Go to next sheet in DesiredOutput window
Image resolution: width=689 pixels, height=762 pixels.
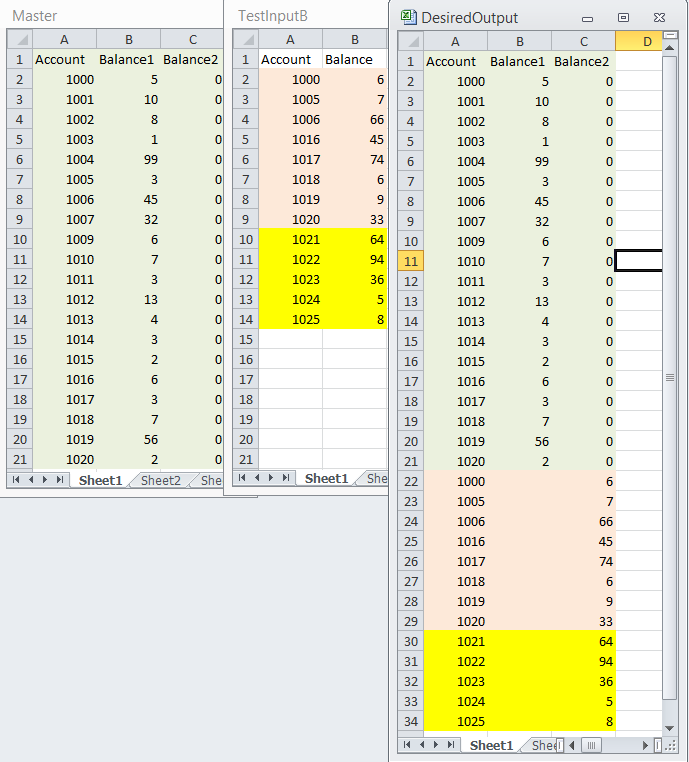coord(436,745)
